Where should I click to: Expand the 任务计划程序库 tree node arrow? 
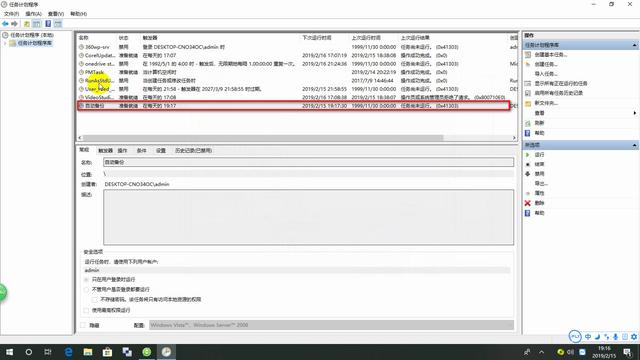[5, 43]
